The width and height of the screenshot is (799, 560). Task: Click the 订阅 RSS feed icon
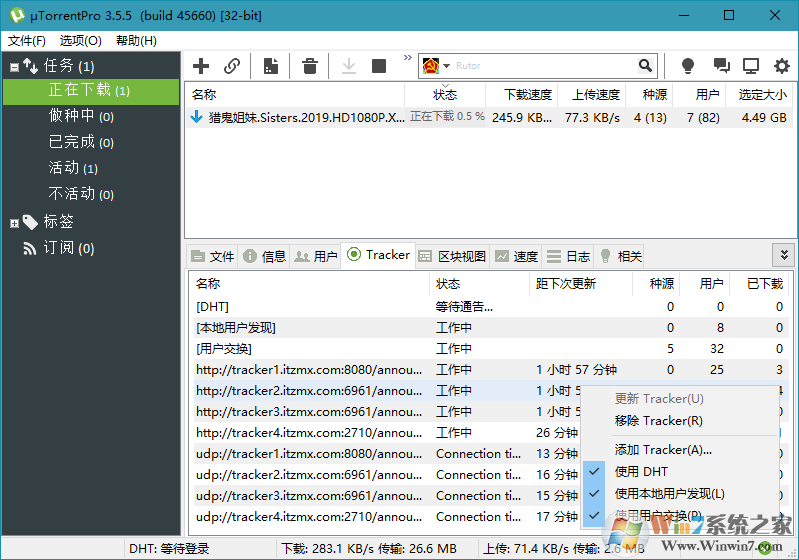(30, 248)
